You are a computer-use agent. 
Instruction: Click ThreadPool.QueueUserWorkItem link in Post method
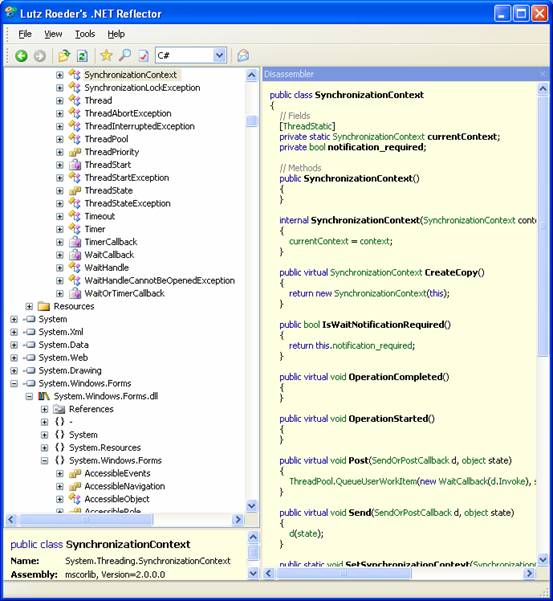353,481
